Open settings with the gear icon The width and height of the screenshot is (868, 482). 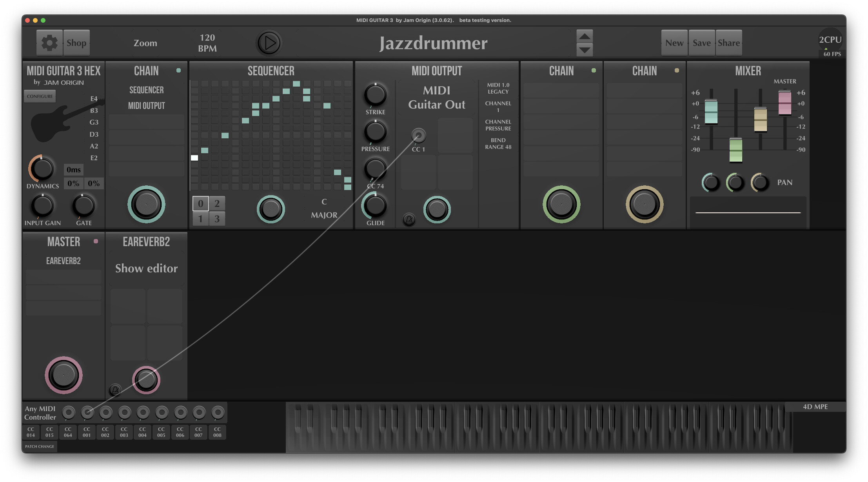coord(49,43)
